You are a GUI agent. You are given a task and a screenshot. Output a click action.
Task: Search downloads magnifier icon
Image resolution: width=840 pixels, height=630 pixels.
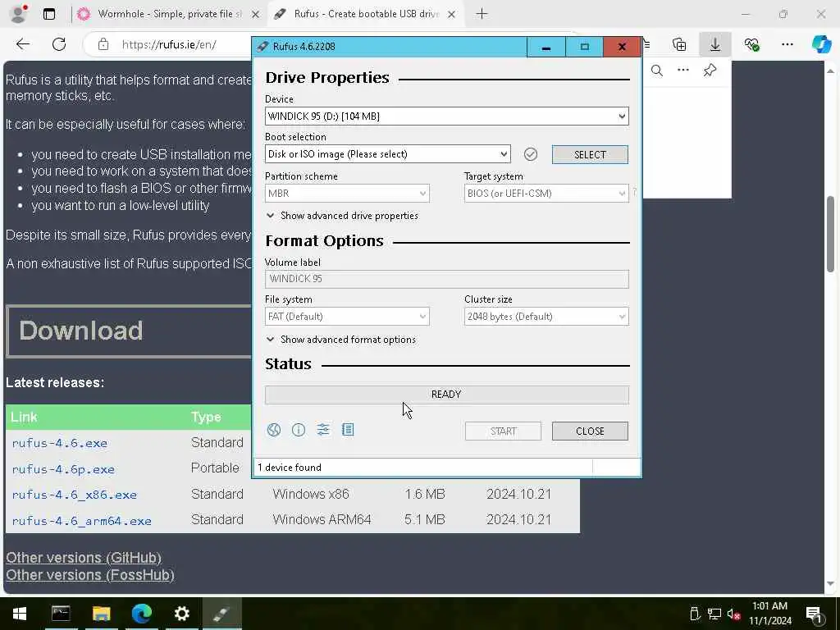(x=657, y=71)
